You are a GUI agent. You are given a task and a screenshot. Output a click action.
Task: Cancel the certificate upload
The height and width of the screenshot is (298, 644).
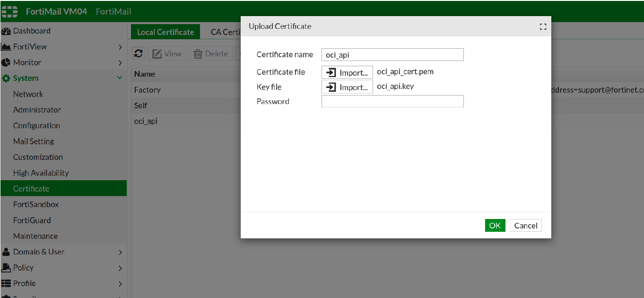[x=525, y=226]
